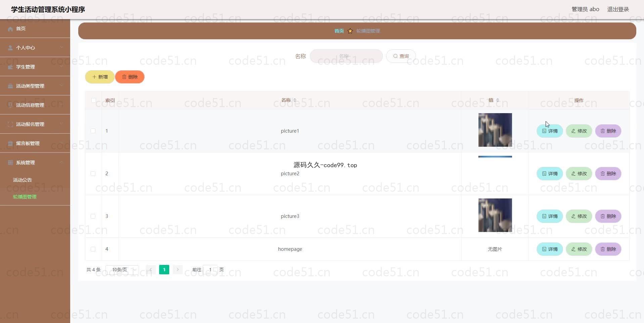The image size is (644, 323).
Task: Open 个人中心 sidebar menu
Action: (35, 48)
